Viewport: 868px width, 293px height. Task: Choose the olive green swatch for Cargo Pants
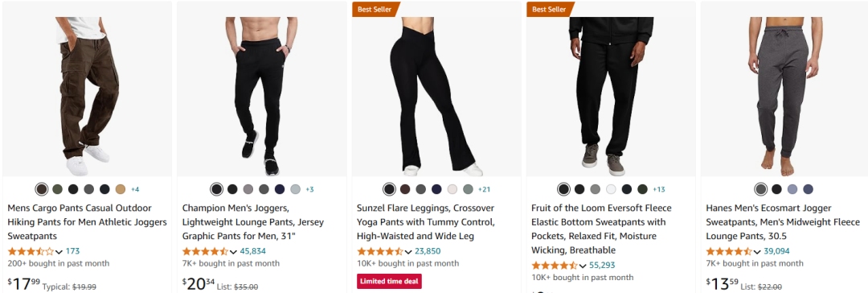click(58, 189)
